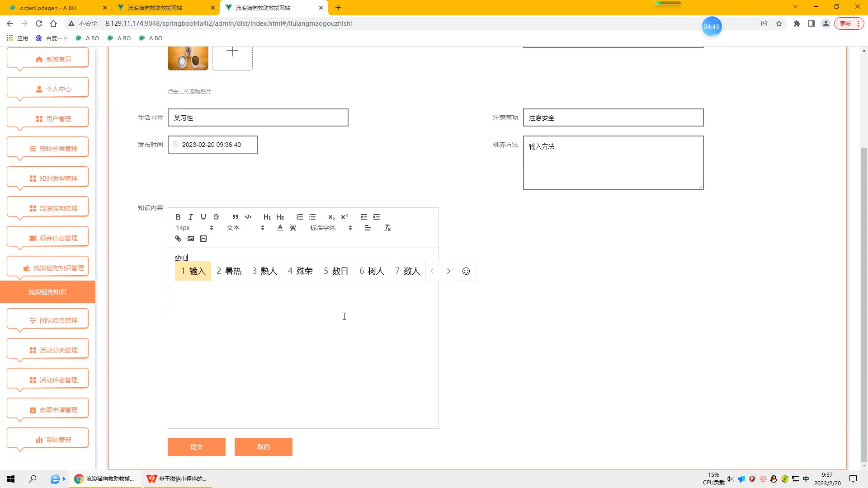This screenshot has width=868, height=488.
Task: Toggle italic formatting
Action: pos(191,217)
